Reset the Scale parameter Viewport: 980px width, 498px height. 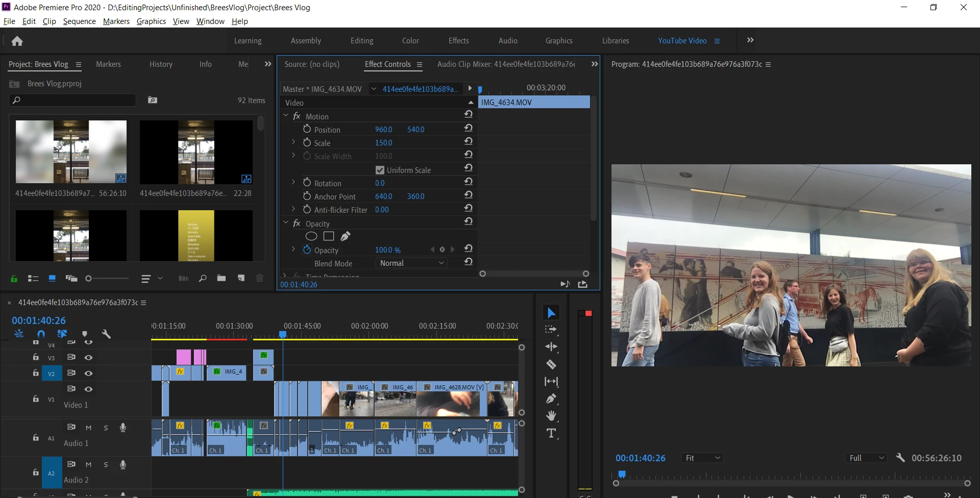pos(468,141)
